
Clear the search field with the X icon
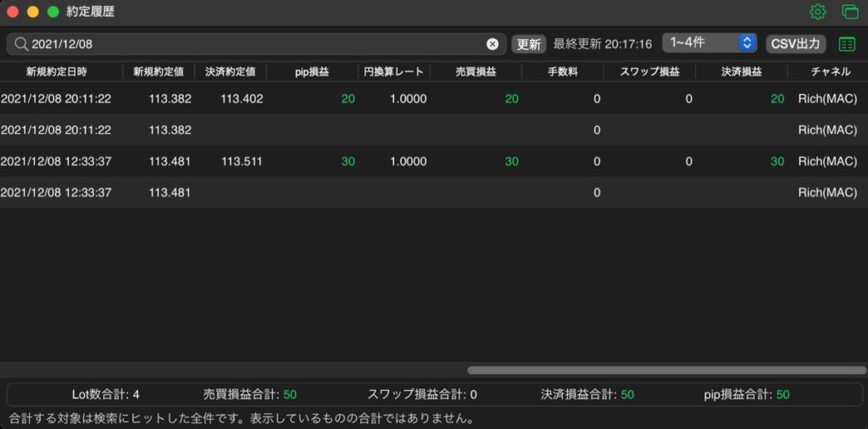(x=492, y=44)
